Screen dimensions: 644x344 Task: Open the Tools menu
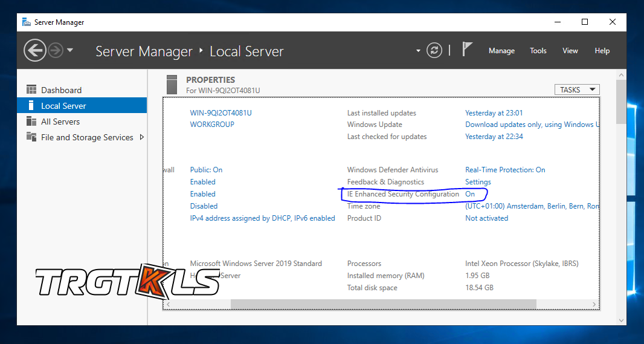(538, 51)
